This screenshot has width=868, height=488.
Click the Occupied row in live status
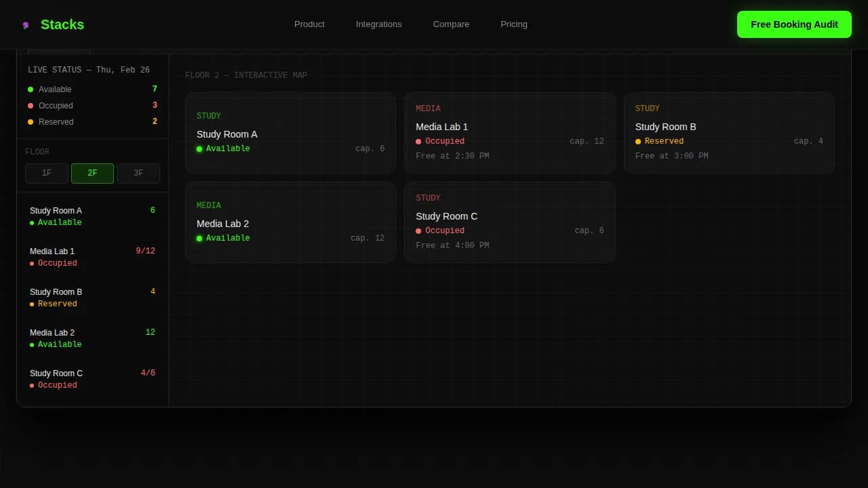click(x=92, y=106)
